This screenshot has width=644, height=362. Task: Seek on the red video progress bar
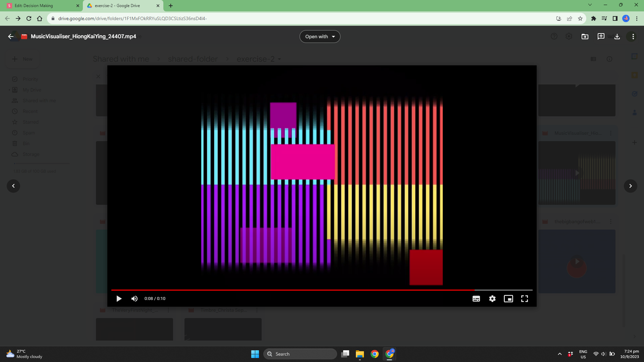point(292,290)
